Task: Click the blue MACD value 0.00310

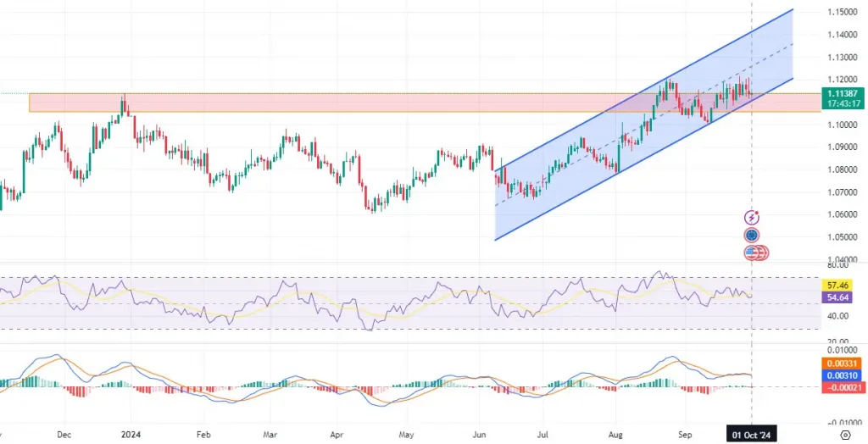Action: [842, 376]
